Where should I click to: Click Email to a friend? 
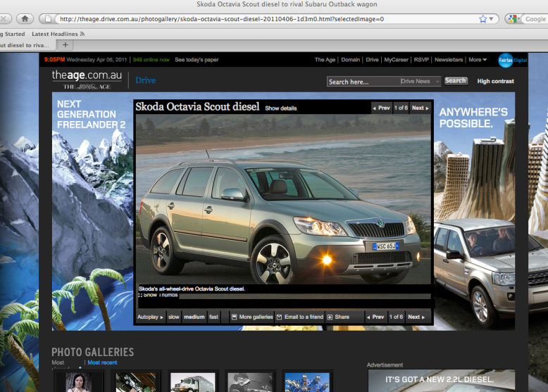coord(299,317)
